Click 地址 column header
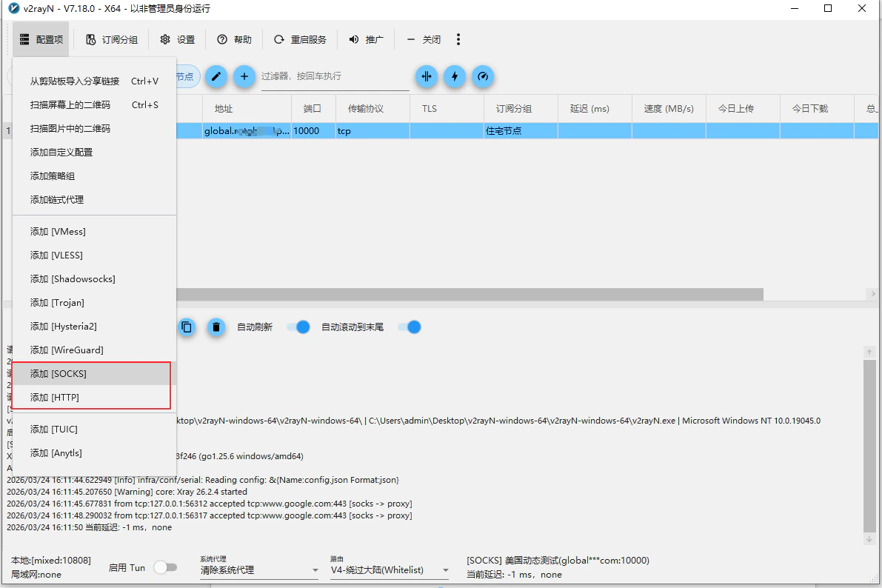Image resolution: width=882 pixels, height=588 pixels. click(x=247, y=109)
